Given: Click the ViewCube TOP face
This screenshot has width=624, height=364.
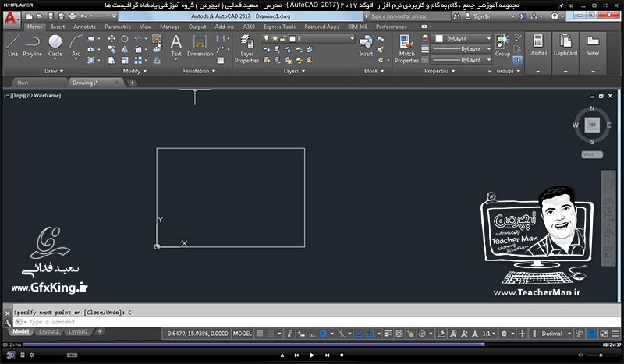Looking at the screenshot, I should click(x=592, y=125).
